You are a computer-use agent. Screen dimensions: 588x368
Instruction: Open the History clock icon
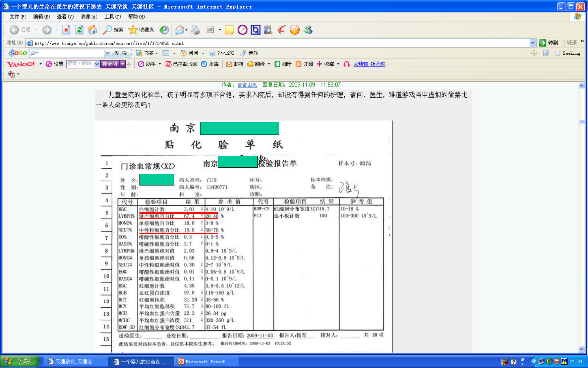164,30
